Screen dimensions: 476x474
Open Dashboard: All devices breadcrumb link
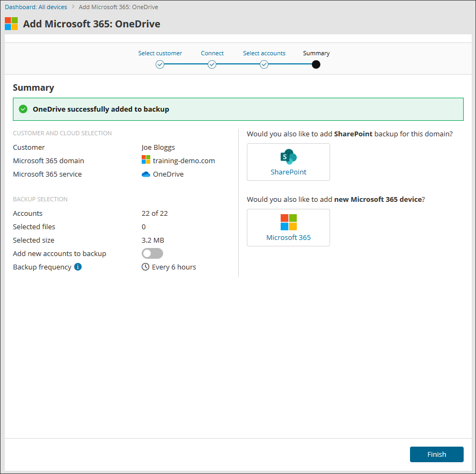[36, 7]
